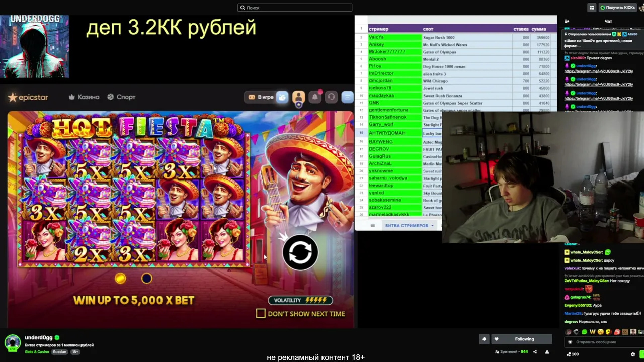Select the Anikey streamer cell
This screenshot has width=644, height=362.
395,45
